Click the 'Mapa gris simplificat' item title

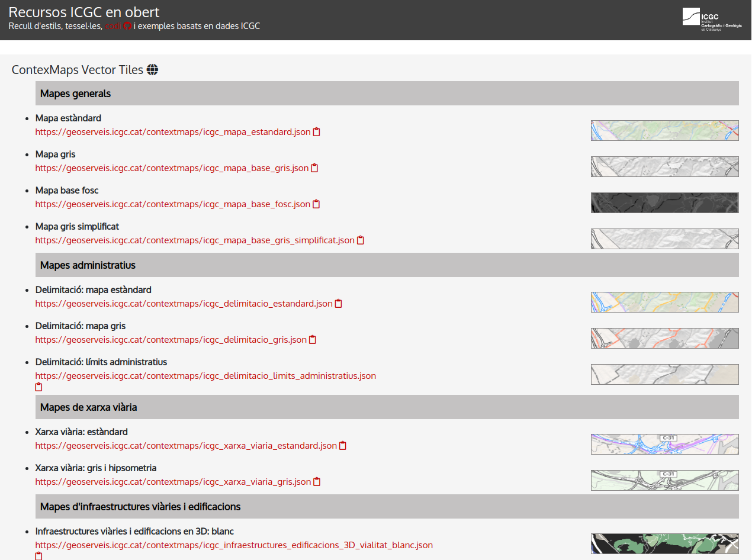coord(78,227)
